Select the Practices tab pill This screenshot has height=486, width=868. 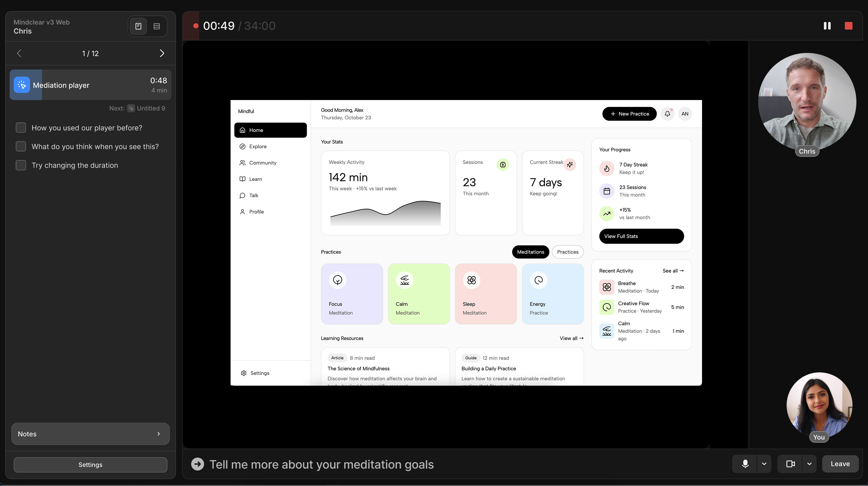click(567, 252)
